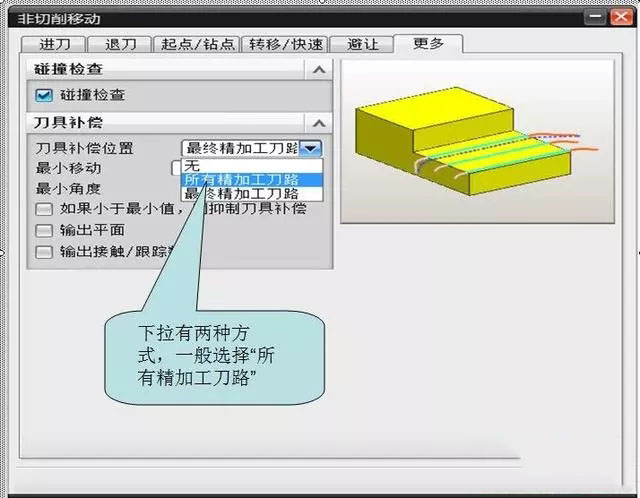Click the yellow stepped block preview image

474,140
